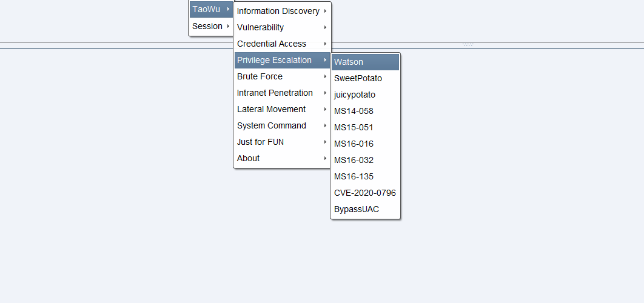644x303 pixels.
Task: Expand Intranet Penetration options
Action: 282,93
